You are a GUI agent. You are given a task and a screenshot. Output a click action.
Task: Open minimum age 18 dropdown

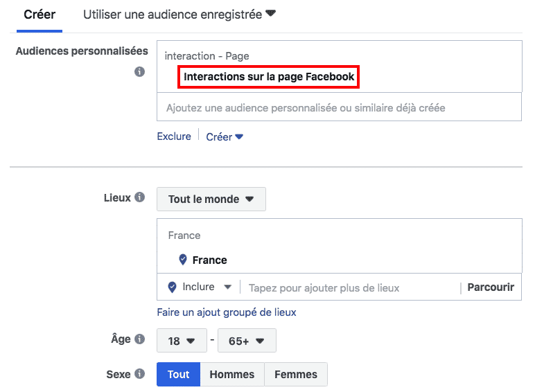point(182,341)
